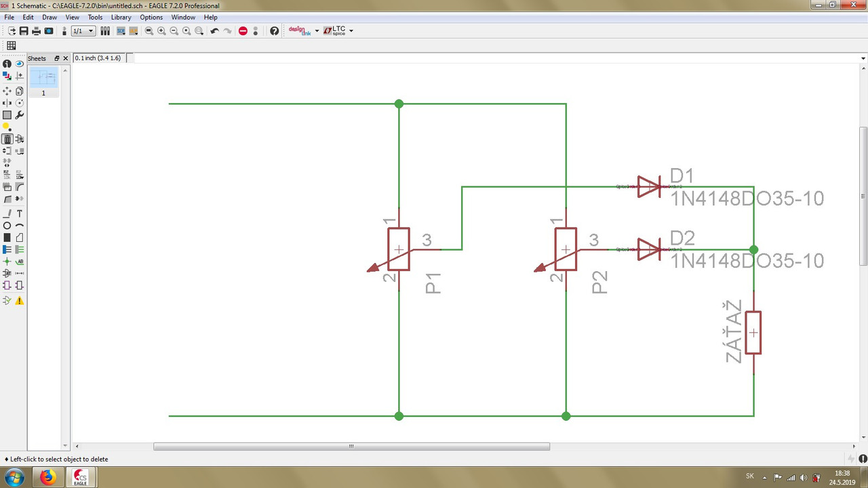
Task: Select the Info tool
Action: pyautogui.click(x=7, y=64)
